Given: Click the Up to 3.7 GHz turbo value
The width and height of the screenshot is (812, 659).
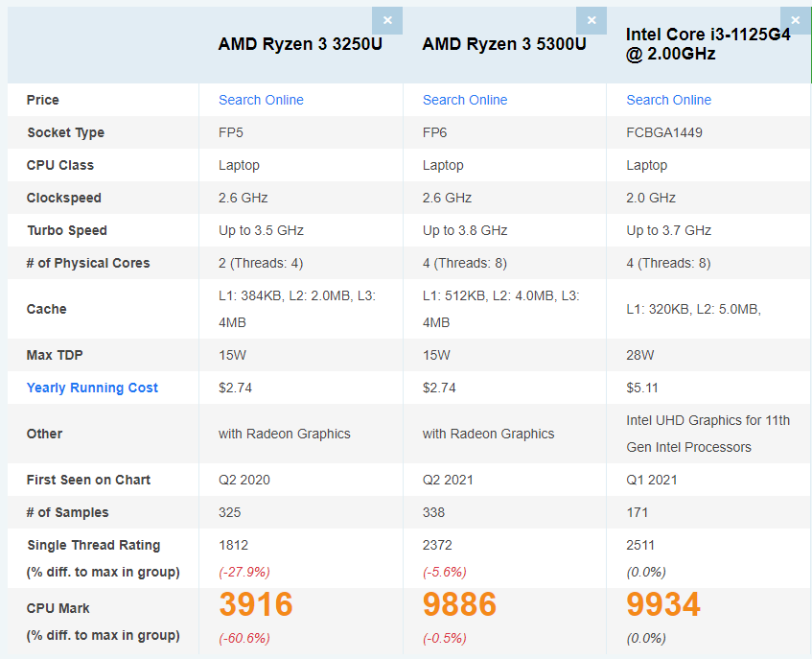Looking at the screenshot, I should (x=668, y=230).
